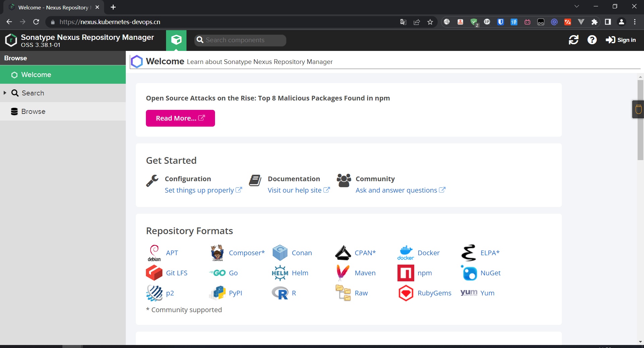644x348 pixels.
Task: Click the Community people icon
Action: (344, 181)
